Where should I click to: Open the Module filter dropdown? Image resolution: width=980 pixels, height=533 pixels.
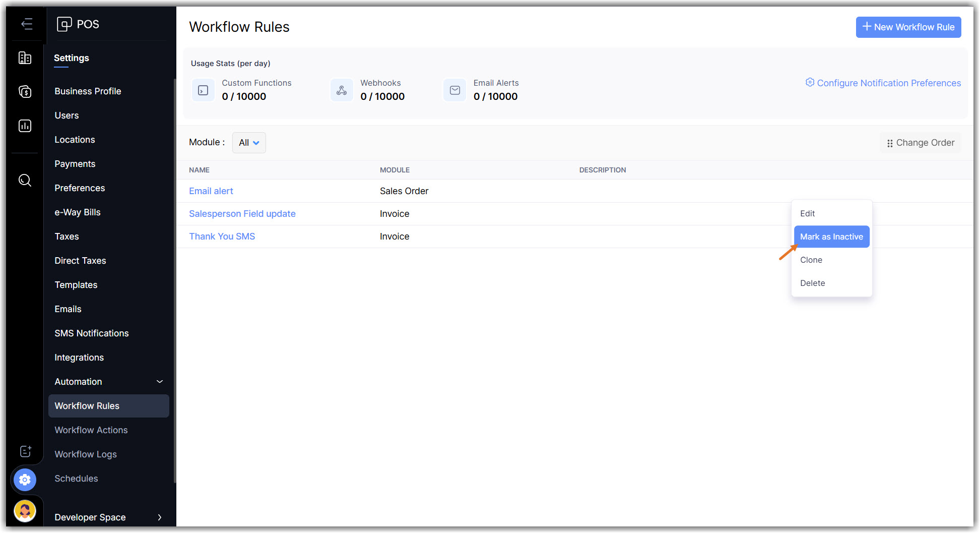[249, 143]
